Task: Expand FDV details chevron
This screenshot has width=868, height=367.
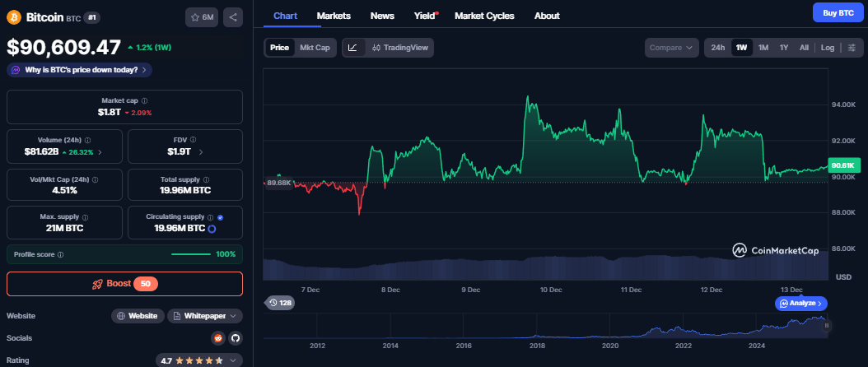Action: (x=200, y=151)
